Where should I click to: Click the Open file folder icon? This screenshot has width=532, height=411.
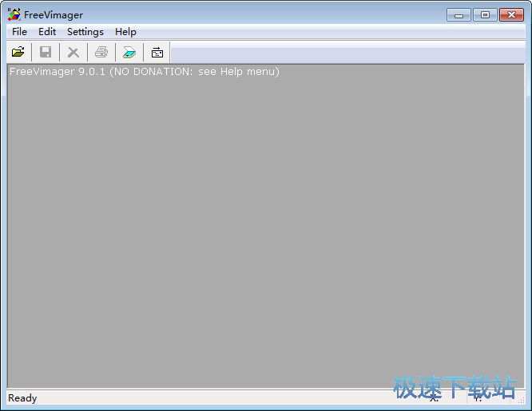pos(18,53)
